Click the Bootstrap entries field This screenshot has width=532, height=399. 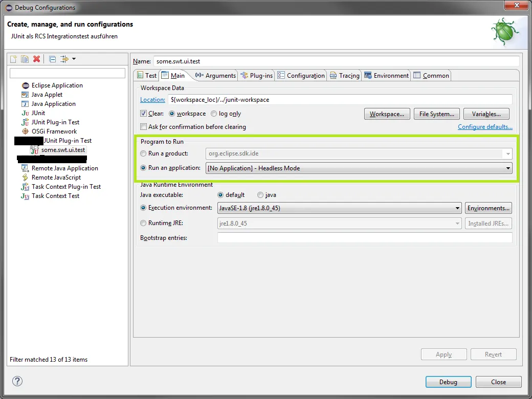pos(365,238)
